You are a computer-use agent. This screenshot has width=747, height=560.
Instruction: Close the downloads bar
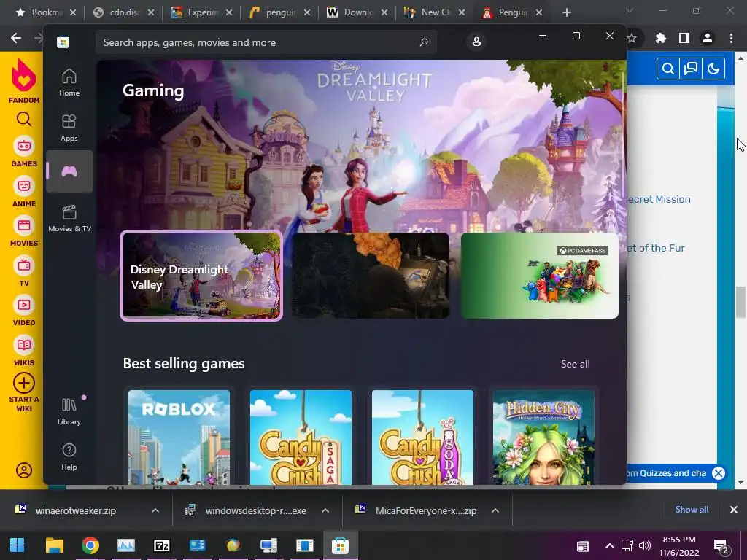coord(734,510)
